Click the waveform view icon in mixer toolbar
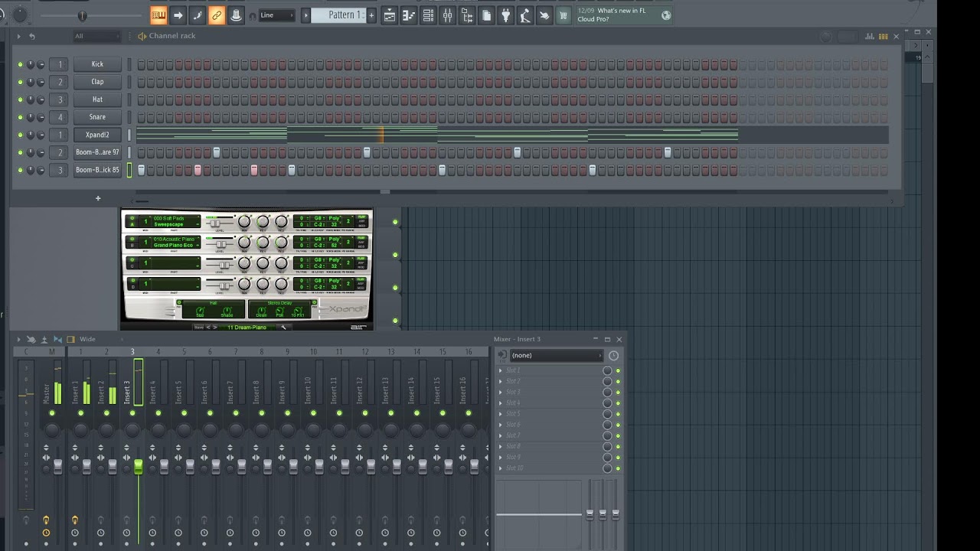 coord(57,339)
